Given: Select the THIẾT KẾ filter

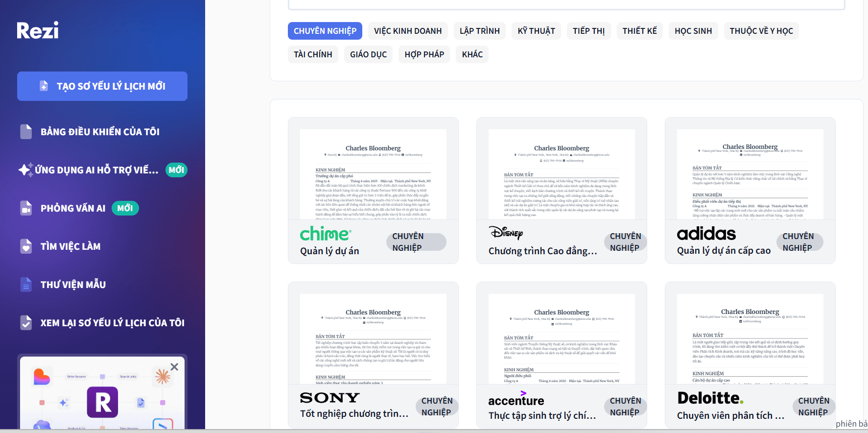Looking at the screenshot, I should [640, 31].
